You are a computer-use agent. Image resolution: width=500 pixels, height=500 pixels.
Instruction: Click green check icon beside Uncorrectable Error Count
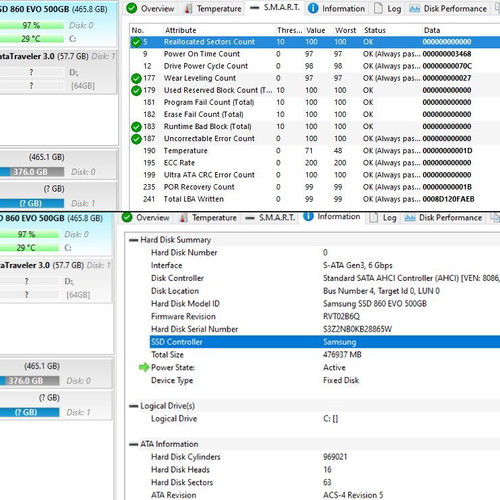(136, 139)
